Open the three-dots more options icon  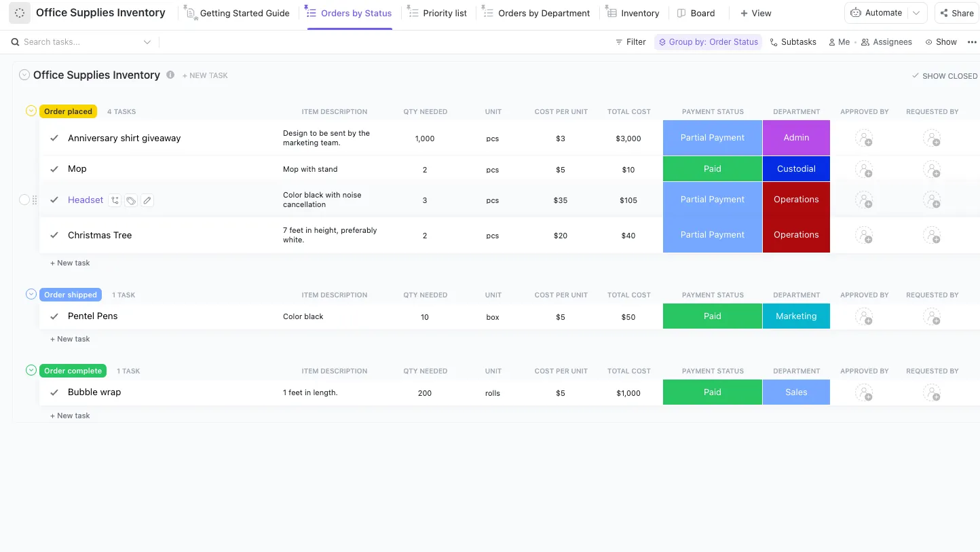click(972, 42)
